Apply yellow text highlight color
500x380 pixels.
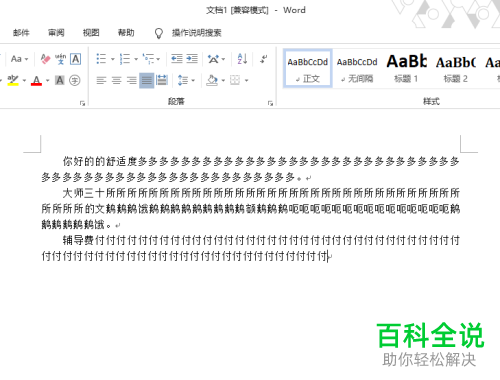click(x=13, y=80)
